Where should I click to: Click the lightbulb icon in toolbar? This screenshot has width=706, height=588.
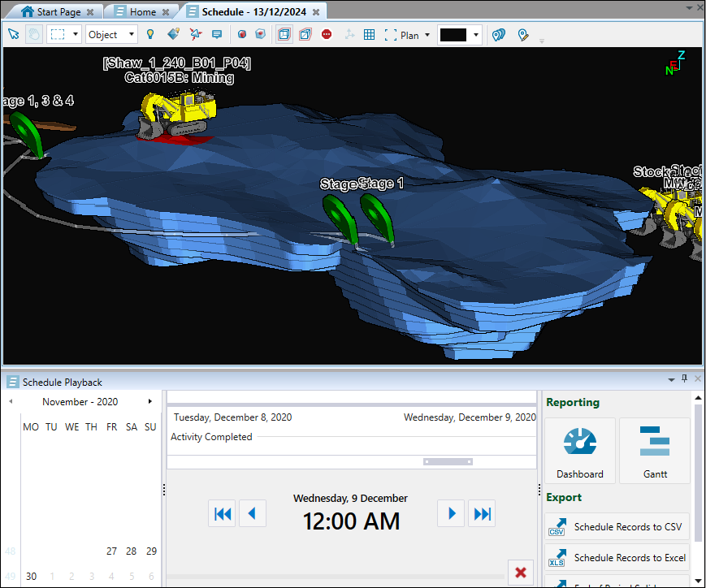(150, 35)
